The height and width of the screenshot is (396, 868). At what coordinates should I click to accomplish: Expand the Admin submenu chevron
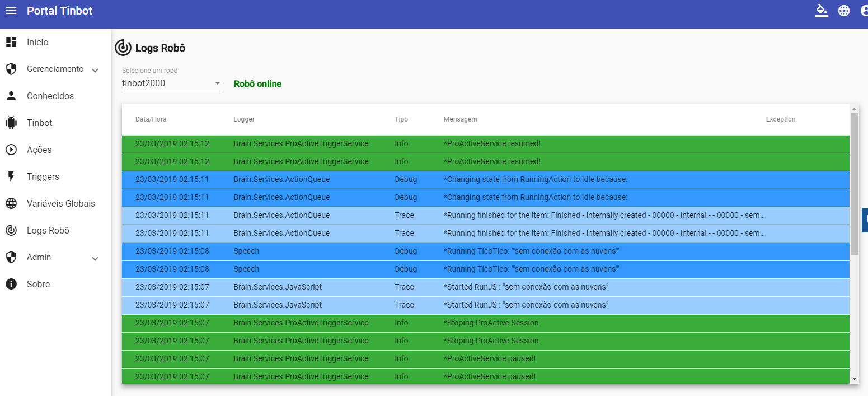point(95,258)
